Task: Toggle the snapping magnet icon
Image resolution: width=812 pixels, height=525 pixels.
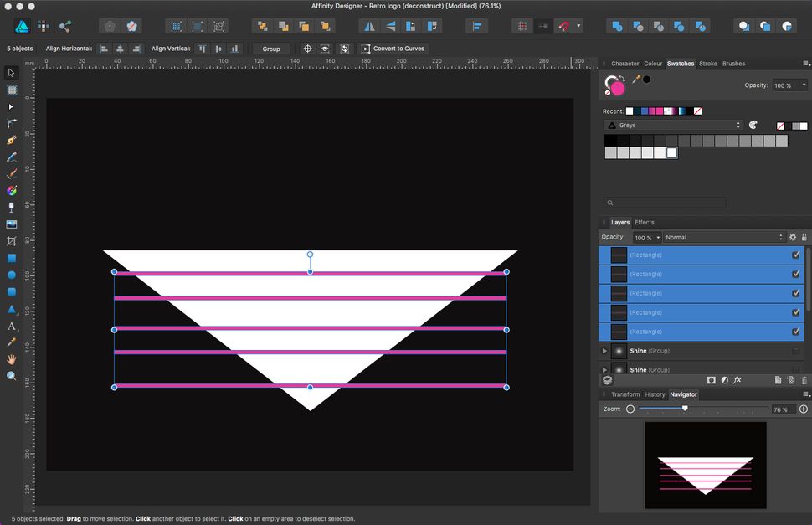Action: pos(563,26)
